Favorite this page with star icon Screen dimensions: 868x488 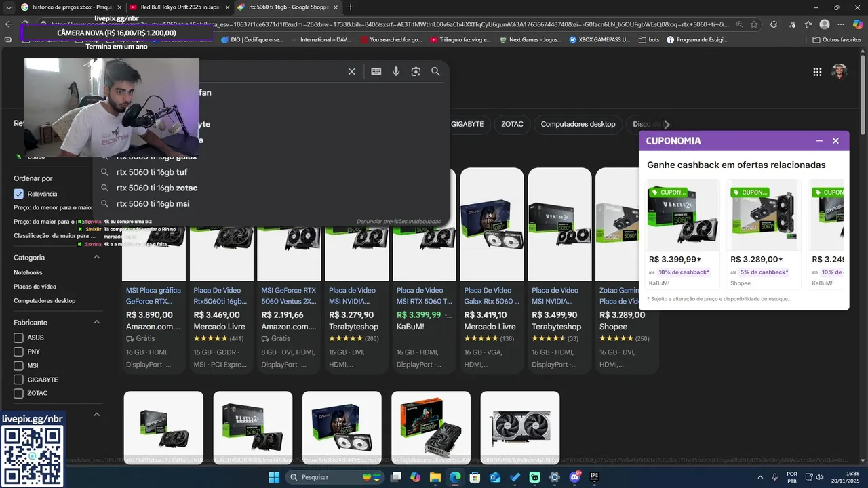coord(754,24)
